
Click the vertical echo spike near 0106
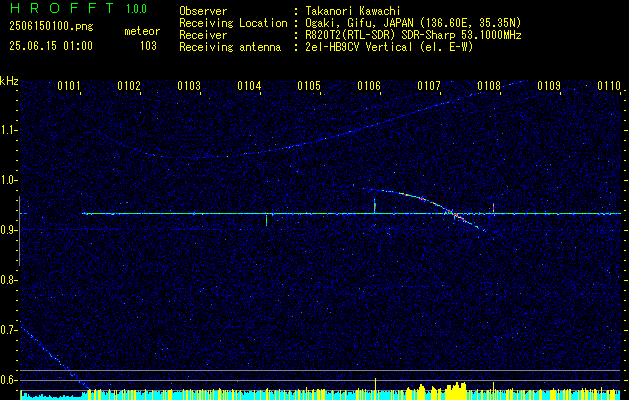(375, 205)
